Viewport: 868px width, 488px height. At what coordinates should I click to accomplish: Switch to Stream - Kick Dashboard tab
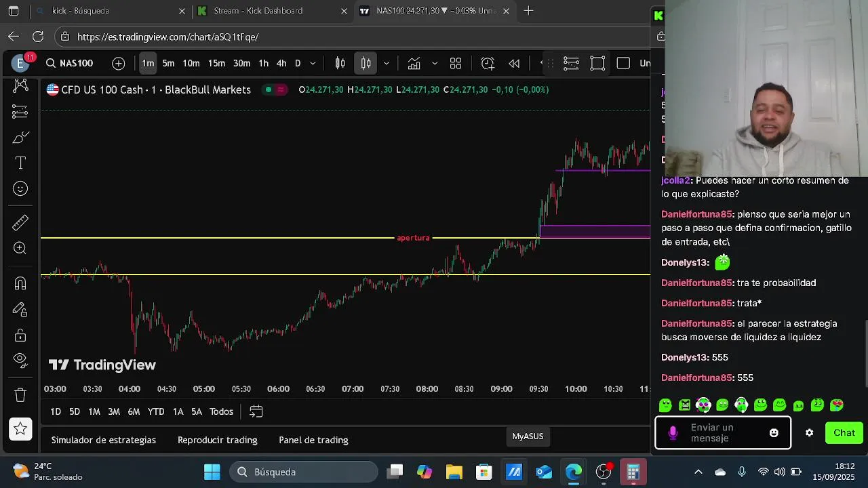coord(273,11)
